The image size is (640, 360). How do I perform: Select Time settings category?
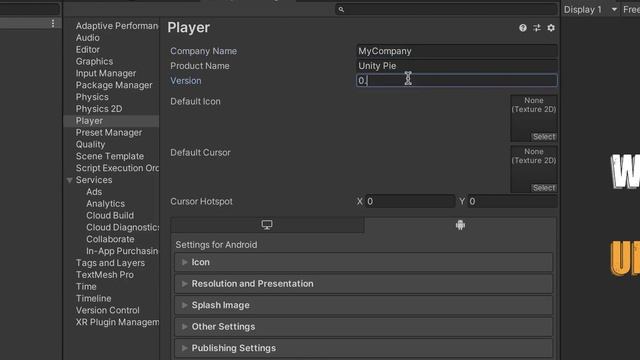coord(86,287)
